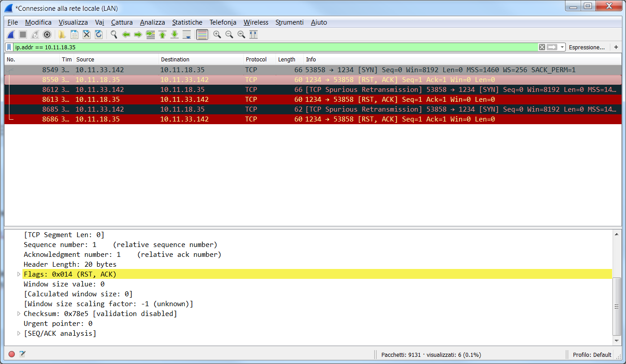The width and height of the screenshot is (626, 364).
Task: Select Window size value: 0 line
Action: click(x=64, y=284)
